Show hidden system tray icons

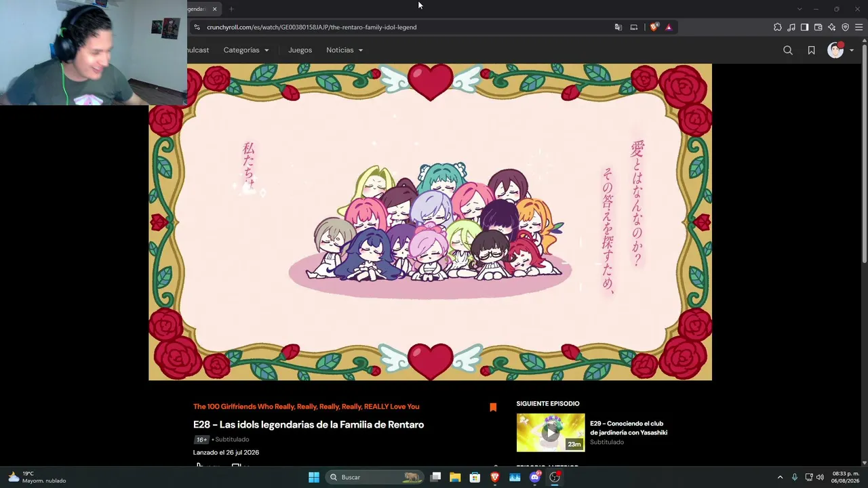[780, 477]
